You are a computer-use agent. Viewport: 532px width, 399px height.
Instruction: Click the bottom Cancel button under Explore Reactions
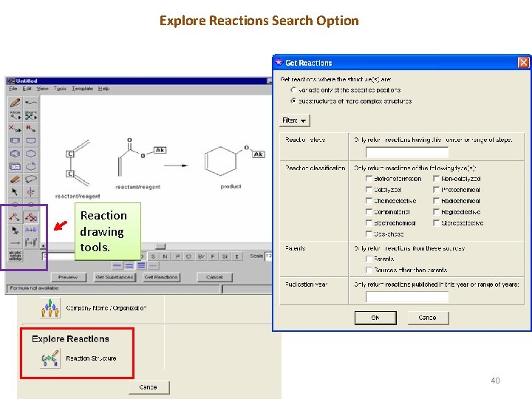[149, 387]
